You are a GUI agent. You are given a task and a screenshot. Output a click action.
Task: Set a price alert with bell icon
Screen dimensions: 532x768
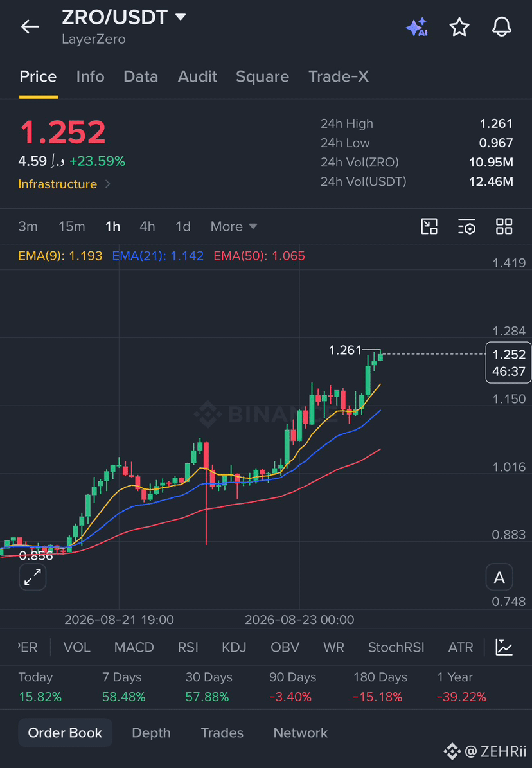502,27
